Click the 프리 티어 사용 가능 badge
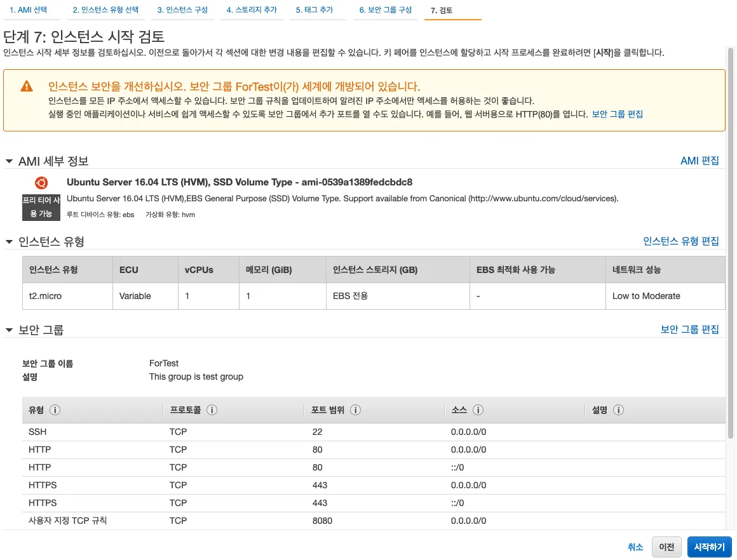The image size is (737, 560). (41, 206)
